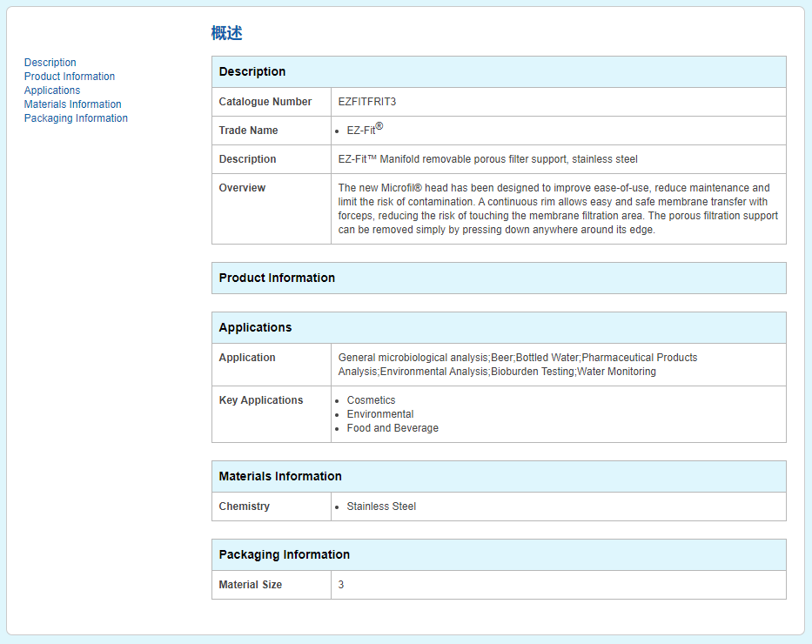Select text 'EZ-Fit™ Manifold removable porous filter support'
The image size is (812, 644).
click(x=452, y=159)
